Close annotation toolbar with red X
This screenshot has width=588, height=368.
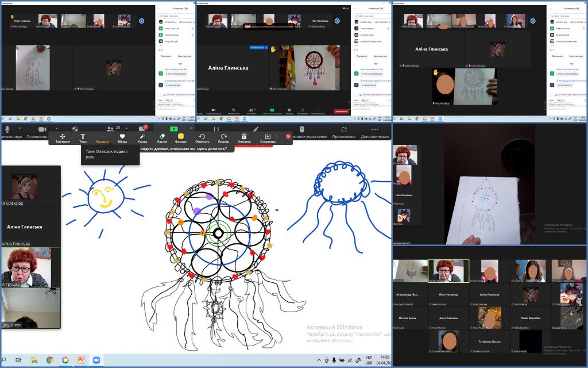[x=288, y=136]
